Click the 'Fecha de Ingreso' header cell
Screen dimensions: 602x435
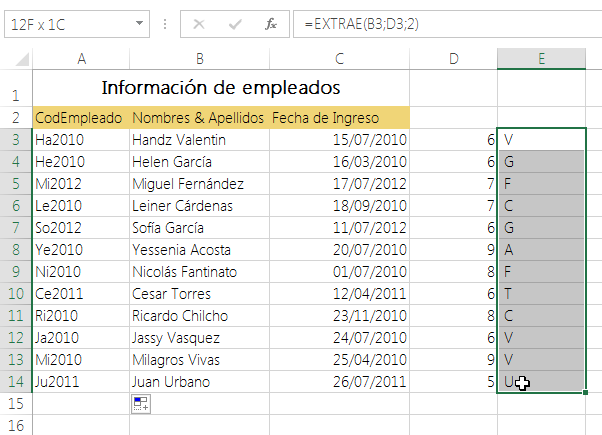(340, 117)
